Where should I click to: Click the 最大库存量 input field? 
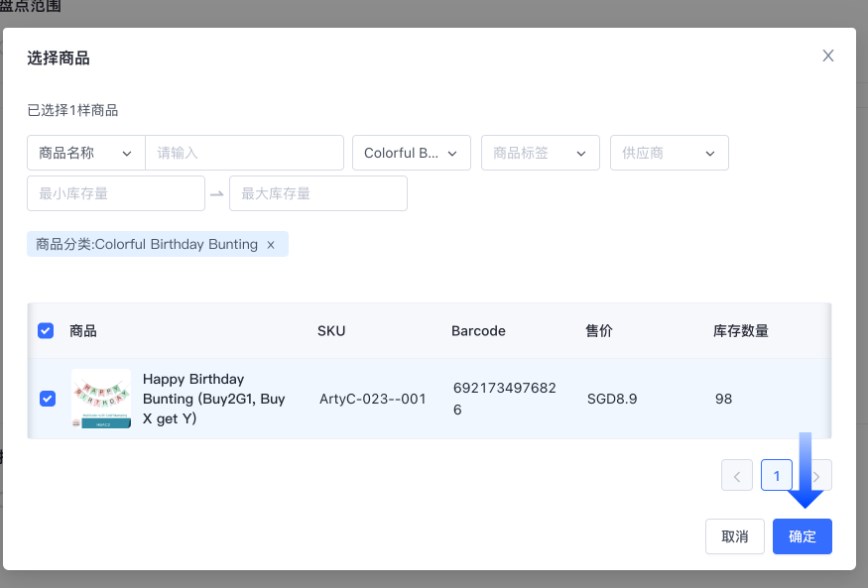[318, 194]
